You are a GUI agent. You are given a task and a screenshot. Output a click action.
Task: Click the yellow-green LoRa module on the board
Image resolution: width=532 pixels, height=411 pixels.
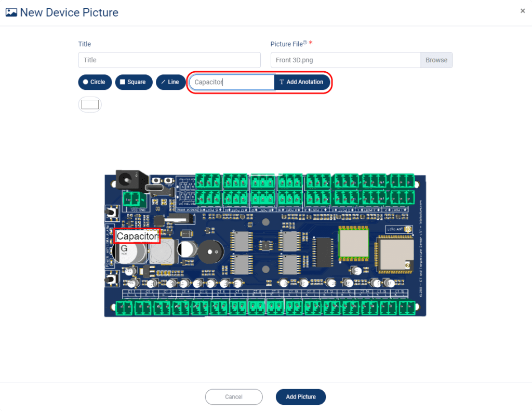tap(353, 242)
